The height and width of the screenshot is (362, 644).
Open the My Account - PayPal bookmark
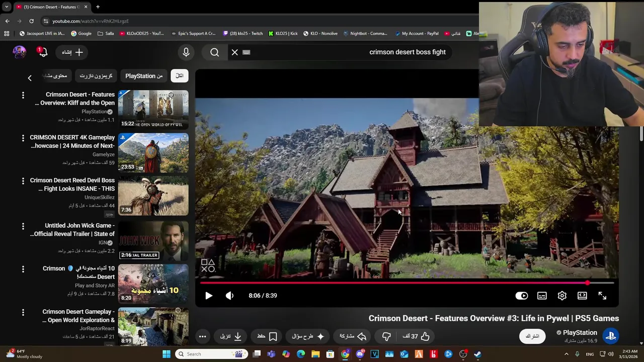tap(417, 34)
